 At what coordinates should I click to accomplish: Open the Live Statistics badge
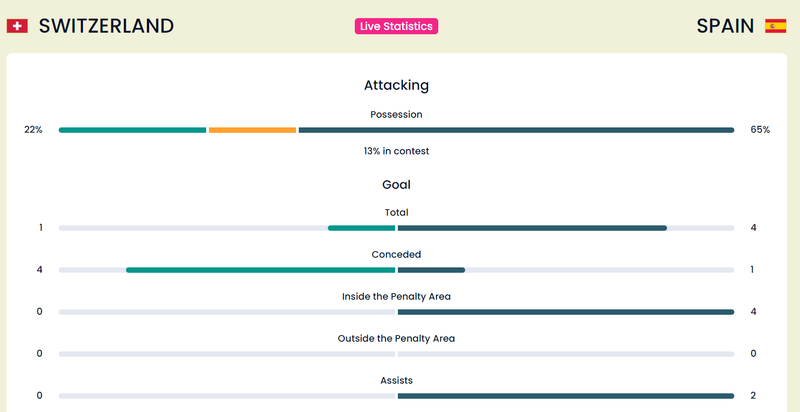click(396, 26)
